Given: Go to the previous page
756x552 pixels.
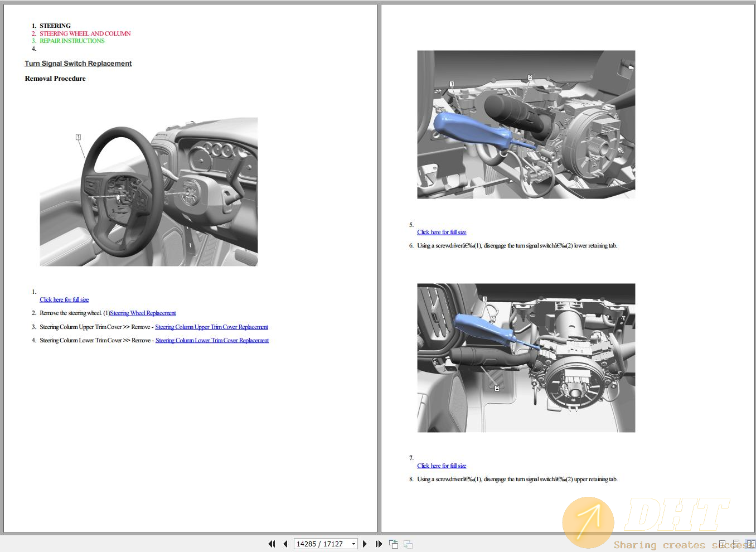Looking at the screenshot, I should (285, 544).
